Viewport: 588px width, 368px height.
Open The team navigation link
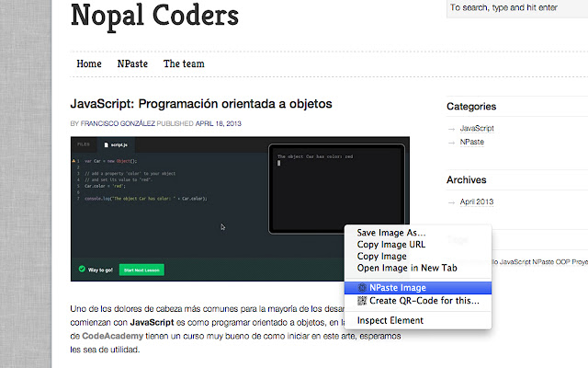(184, 63)
